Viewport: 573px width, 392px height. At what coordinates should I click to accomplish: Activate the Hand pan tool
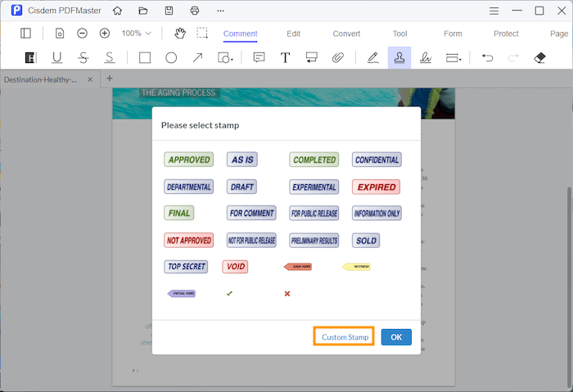(x=180, y=34)
